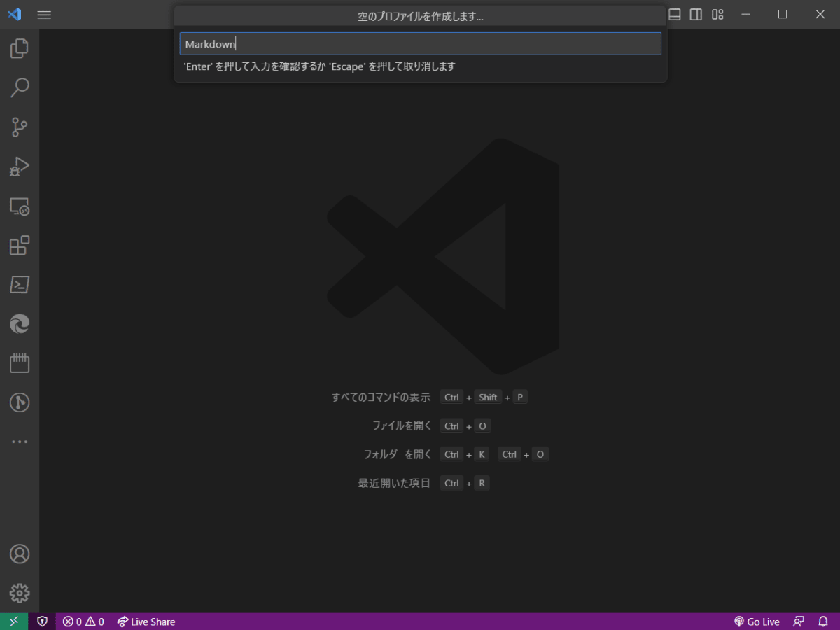Click the Enter/Escape hint message below the input
This screenshot has width=840, height=630.
coord(319,66)
